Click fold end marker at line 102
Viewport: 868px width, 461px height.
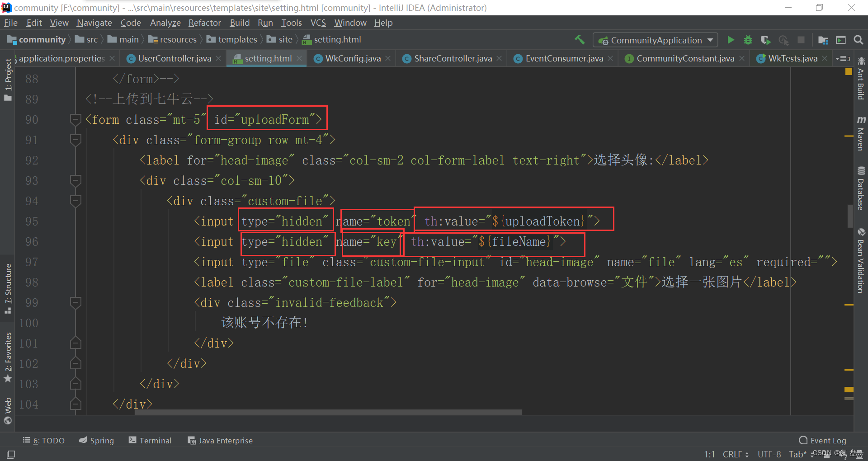[75, 364]
